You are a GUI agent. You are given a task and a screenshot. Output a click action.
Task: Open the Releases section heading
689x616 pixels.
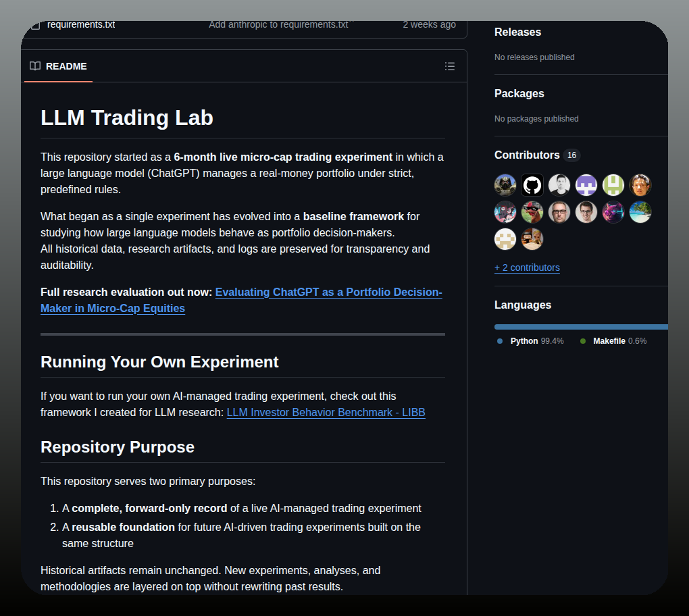[x=517, y=32]
